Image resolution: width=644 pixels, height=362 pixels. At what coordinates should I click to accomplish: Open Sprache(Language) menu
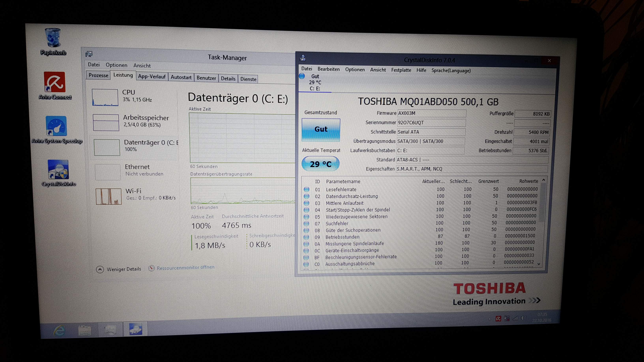pyautogui.click(x=451, y=71)
